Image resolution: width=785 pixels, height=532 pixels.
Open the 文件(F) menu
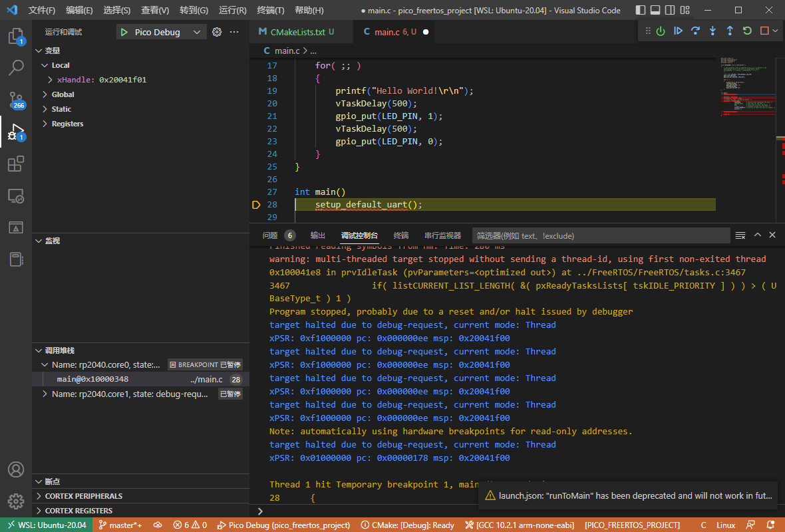41,10
